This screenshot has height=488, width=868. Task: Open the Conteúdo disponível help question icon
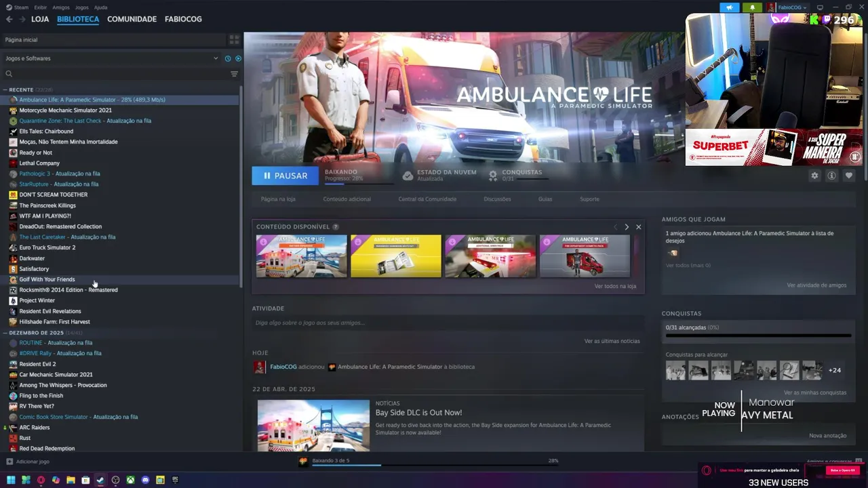click(336, 227)
